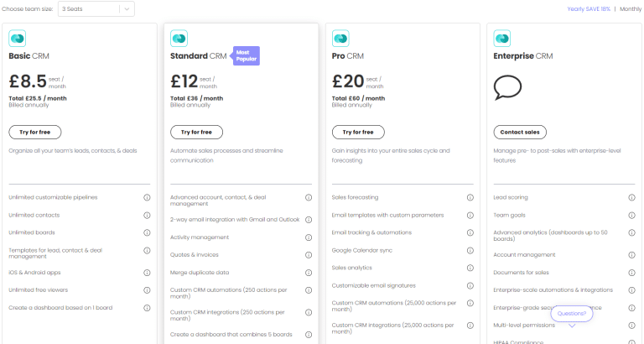The height and width of the screenshot is (344, 644).
Task: Click the dropdown chevron for seats
Action: click(127, 9)
